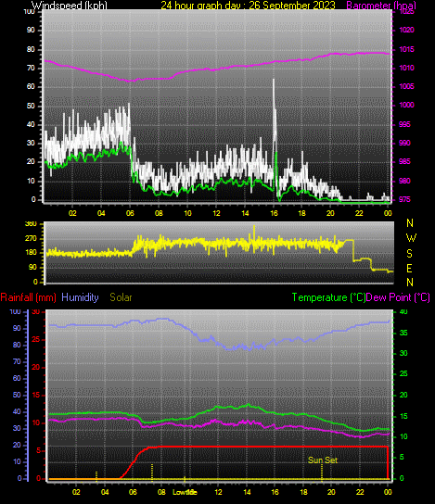Click the 'Barometer (hpa)' axis title
The width and height of the screenshot is (435, 504).
pos(381,6)
